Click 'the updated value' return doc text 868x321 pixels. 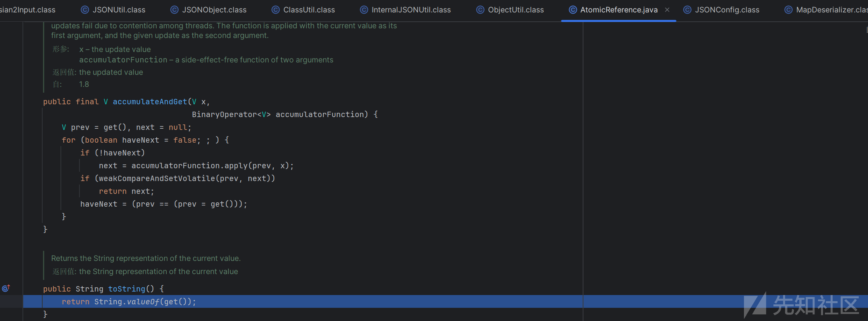pyautogui.click(x=111, y=72)
